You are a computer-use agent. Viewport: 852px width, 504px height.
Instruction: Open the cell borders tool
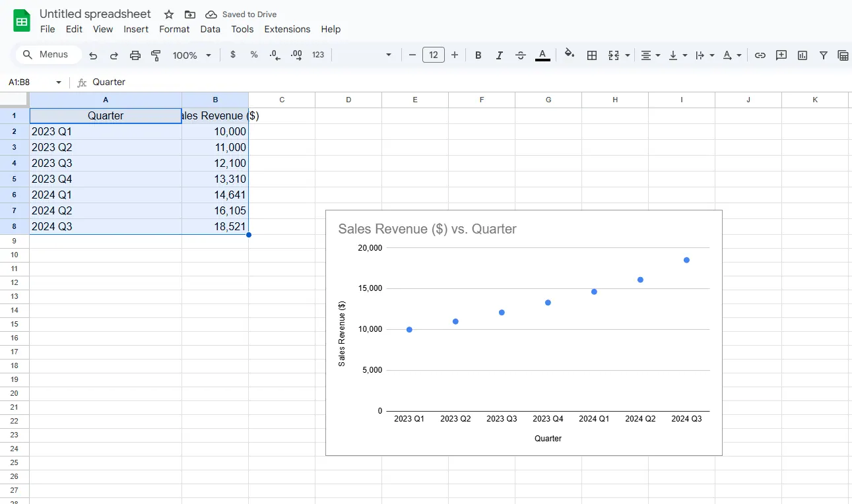[592, 55]
